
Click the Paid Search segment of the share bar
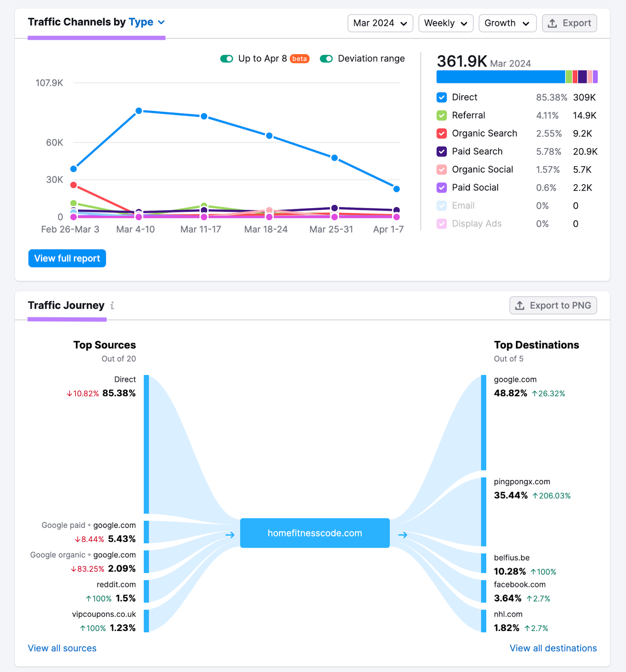[582, 77]
